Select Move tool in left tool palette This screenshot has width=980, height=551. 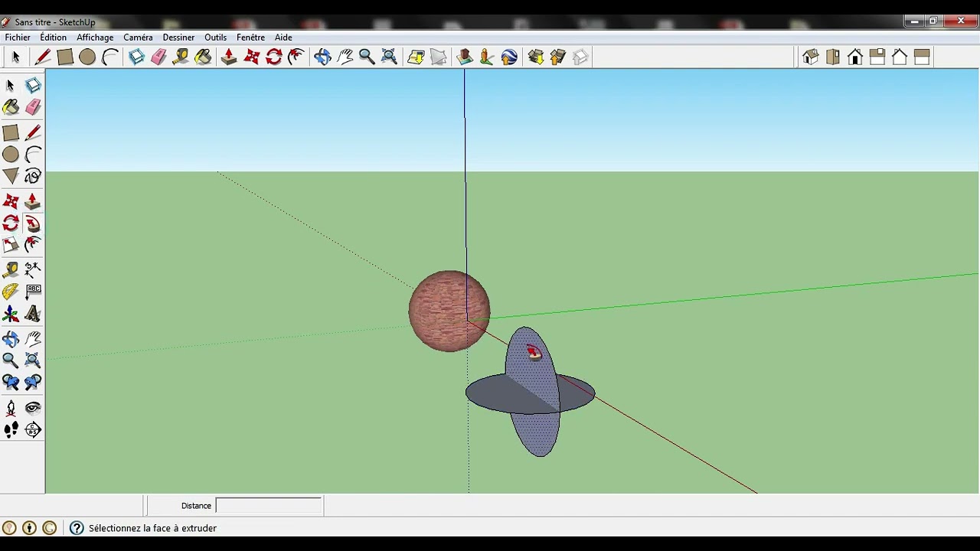click(x=11, y=201)
